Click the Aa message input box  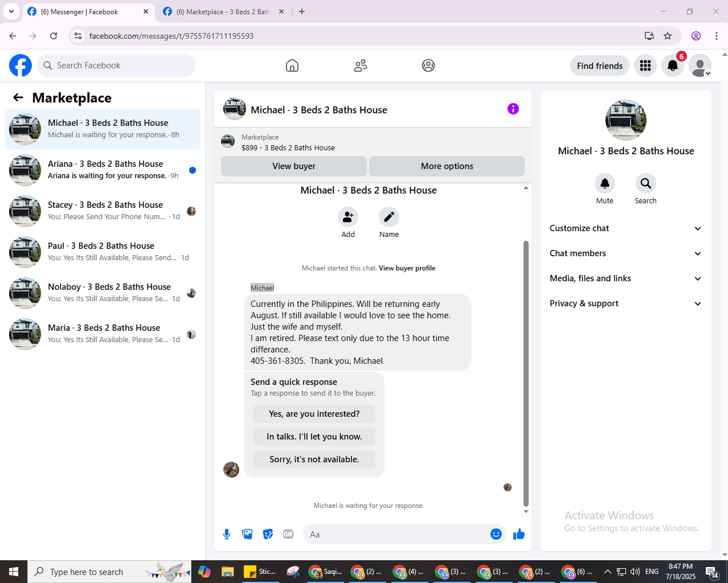396,534
